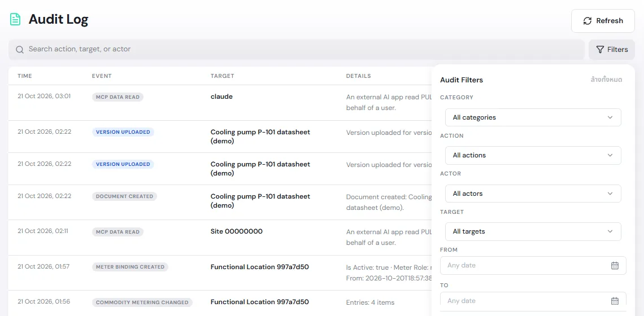Open the All actions dropdown
The width and height of the screenshot is (644, 316).
pos(533,155)
